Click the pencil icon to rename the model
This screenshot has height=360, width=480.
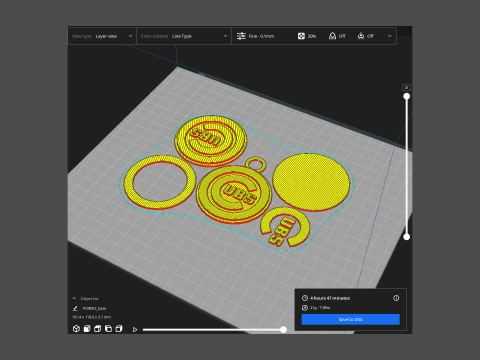[x=75, y=308]
